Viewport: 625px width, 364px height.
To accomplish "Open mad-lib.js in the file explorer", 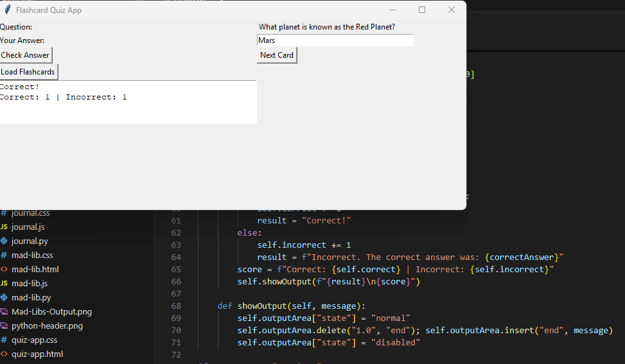I will click(x=30, y=284).
